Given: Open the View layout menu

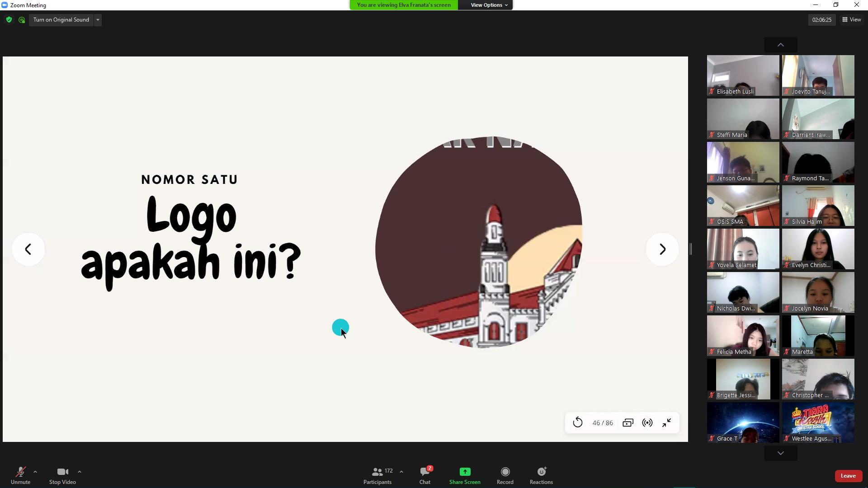Looking at the screenshot, I should pos(851,20).
